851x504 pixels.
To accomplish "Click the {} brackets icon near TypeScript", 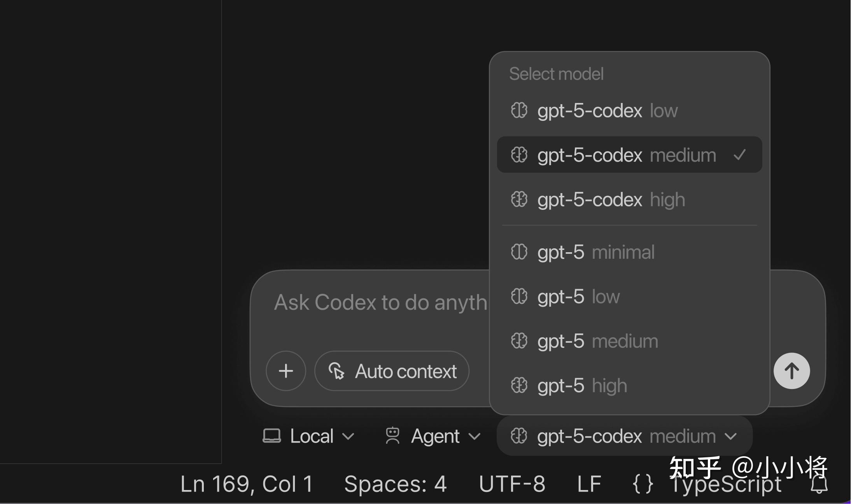I will tap(642, 484).
